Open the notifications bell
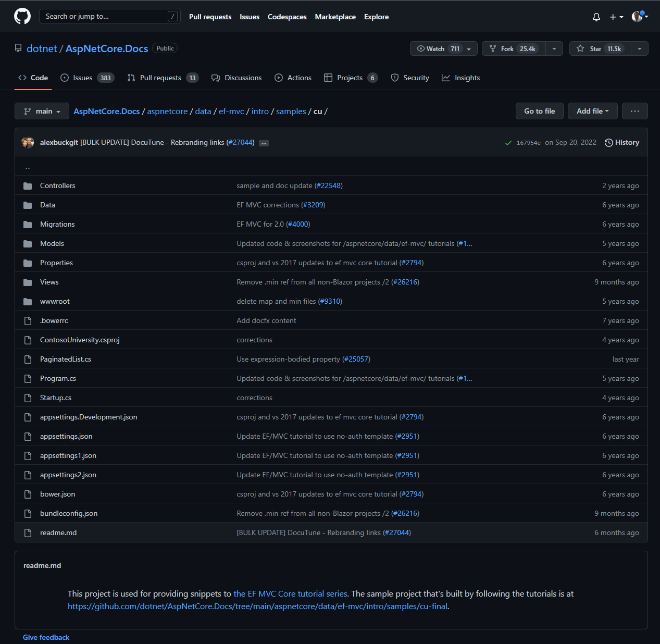 coord(596,17)
